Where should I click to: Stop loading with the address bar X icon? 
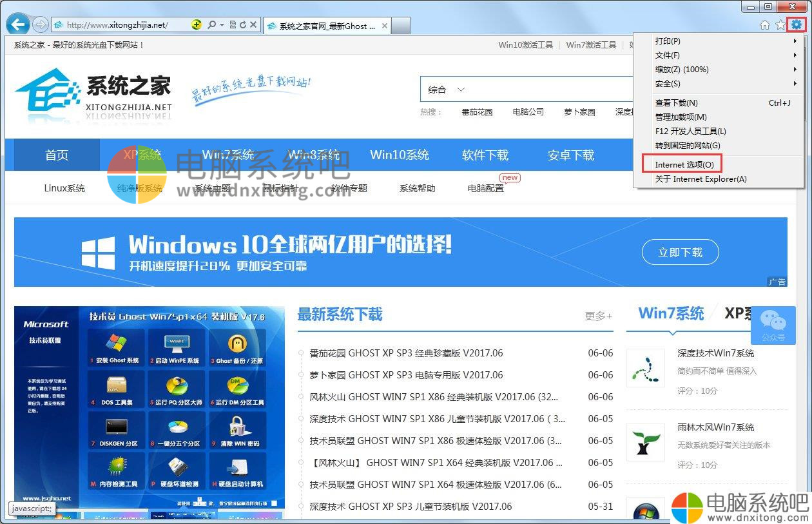coord(253,25)
